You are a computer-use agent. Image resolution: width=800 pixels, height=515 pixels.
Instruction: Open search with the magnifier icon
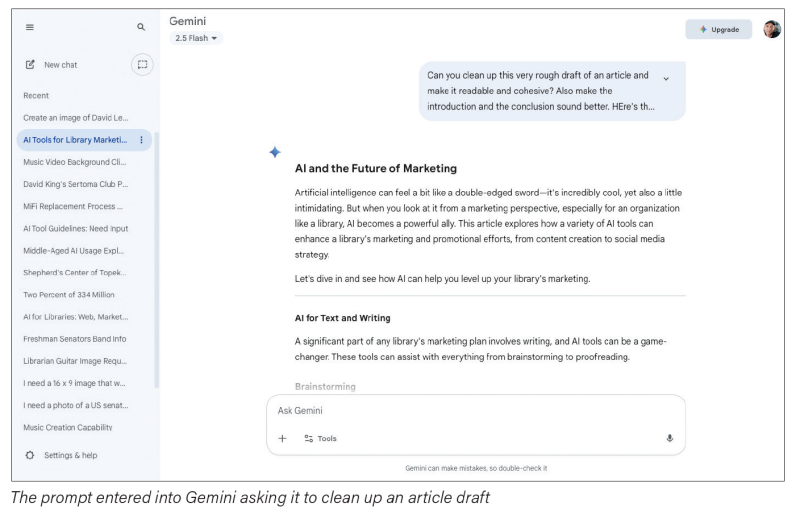click(x=141, y=27)
